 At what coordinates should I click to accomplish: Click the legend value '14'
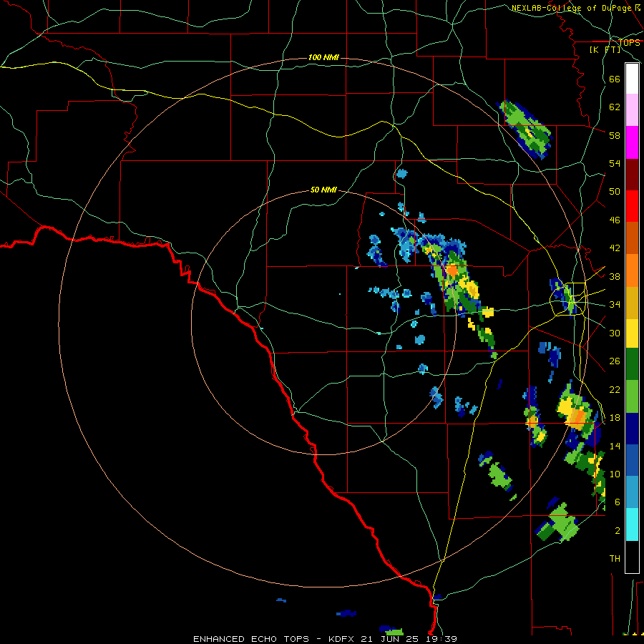(615, 446)
